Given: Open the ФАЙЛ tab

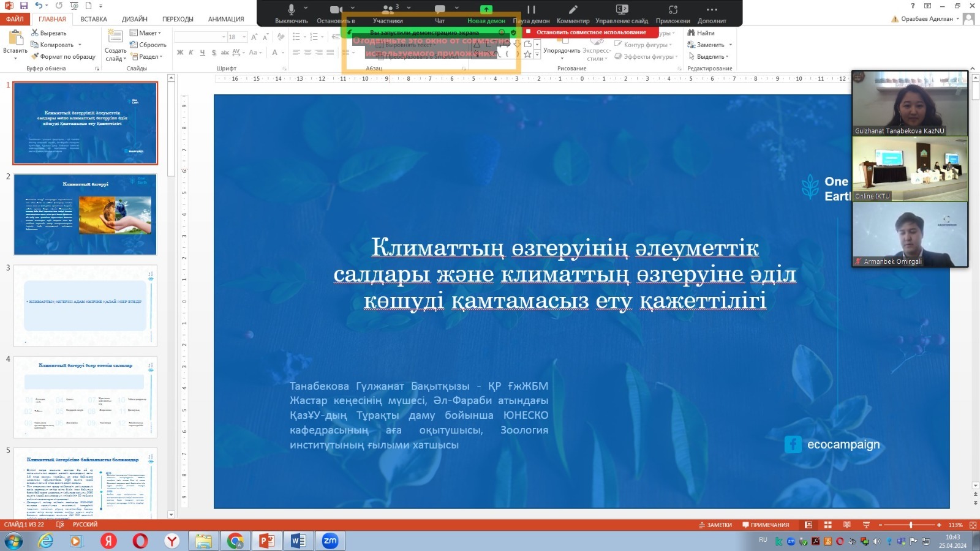Looking at the screenshot, I should point(15,19).
